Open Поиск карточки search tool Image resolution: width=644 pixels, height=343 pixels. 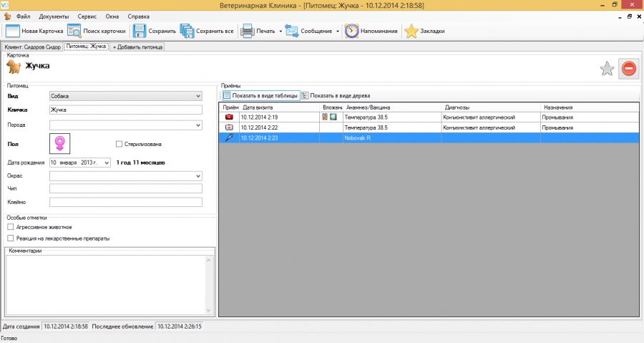(x=74, y=32)
